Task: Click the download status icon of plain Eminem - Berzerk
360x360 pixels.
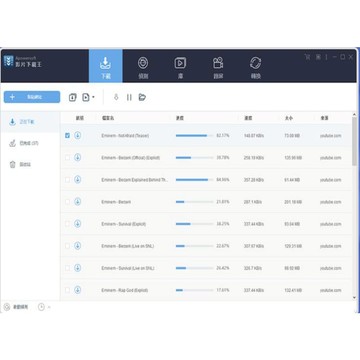Action: (78, 202)
